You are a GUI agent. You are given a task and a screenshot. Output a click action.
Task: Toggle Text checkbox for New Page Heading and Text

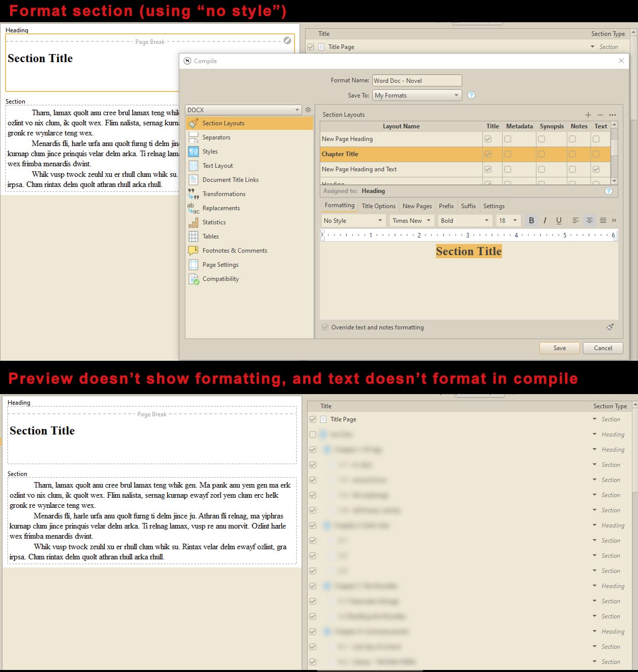[596, 169]
